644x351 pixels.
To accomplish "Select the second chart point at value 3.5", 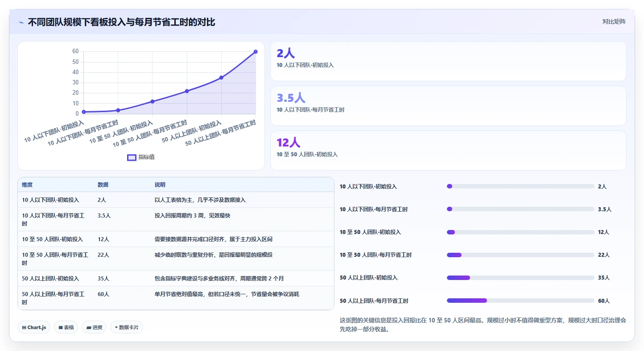I will click(118, 110).
